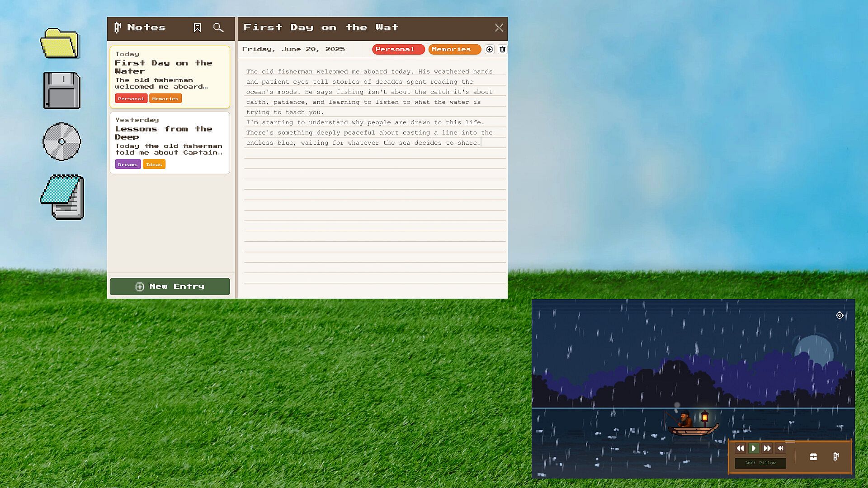Click the focus target icon on scene
868x488 pixels.
pos(840,315)
